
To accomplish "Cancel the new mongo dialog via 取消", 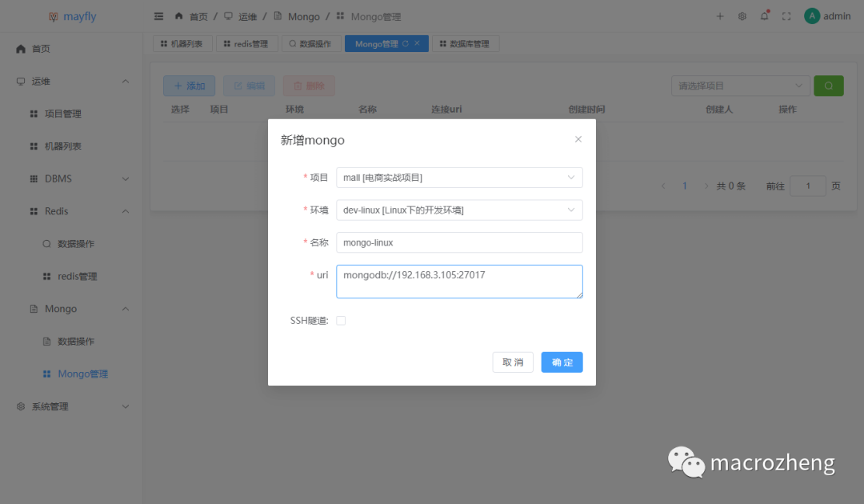I will coord(512,362).
